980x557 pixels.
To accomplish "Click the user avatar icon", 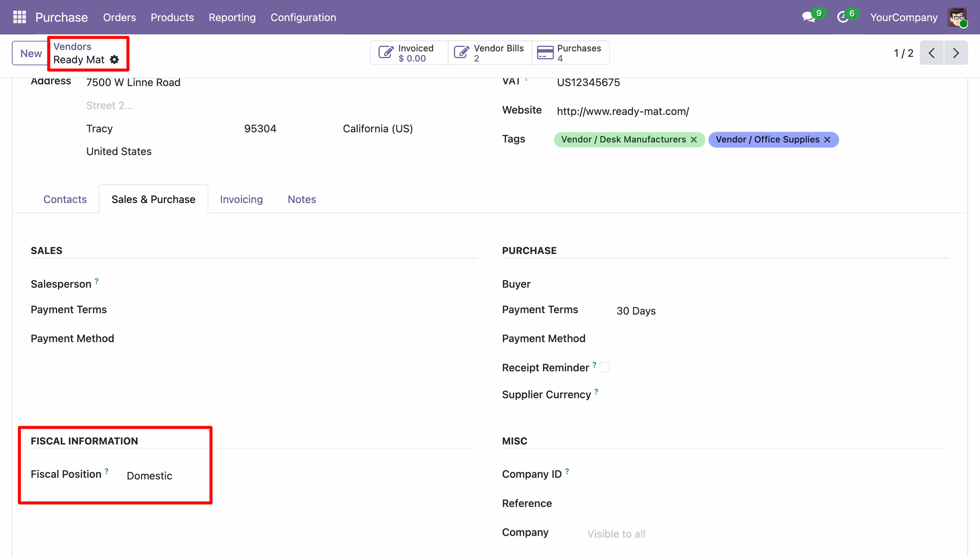I will click(957, 17).
